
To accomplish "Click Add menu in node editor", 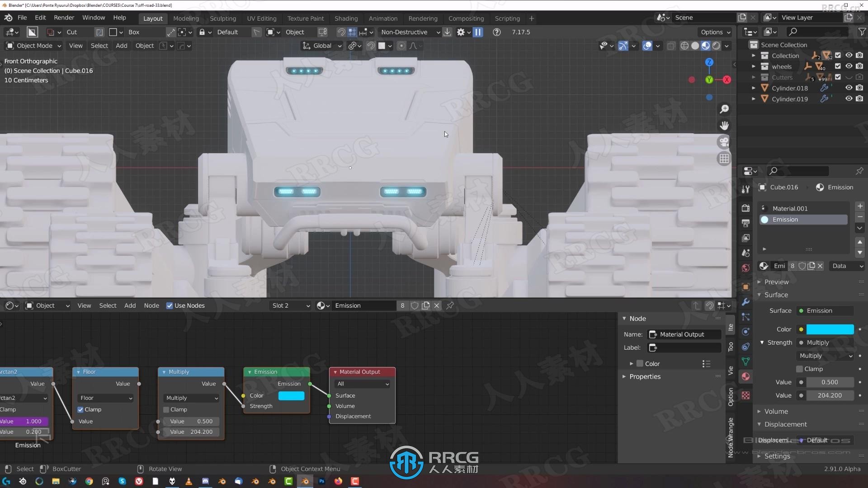I will click(128, 305).
